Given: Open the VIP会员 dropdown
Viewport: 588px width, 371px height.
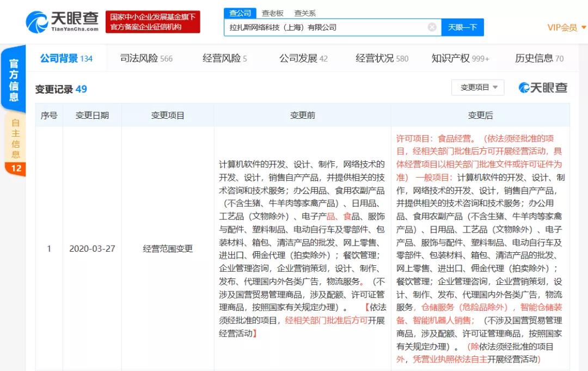Looking at the screenshot, I should (565, 27).
